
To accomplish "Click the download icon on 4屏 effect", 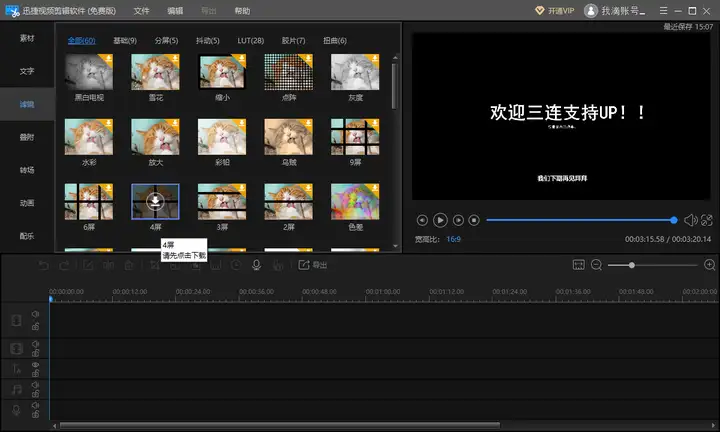I will 155,201.
